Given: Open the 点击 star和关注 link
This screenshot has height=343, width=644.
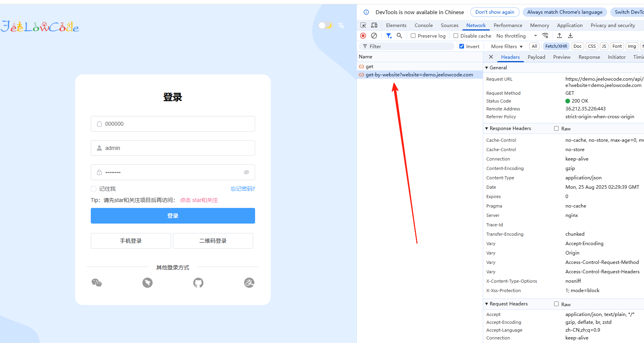Looking at the screenshot, I should 199,200.
